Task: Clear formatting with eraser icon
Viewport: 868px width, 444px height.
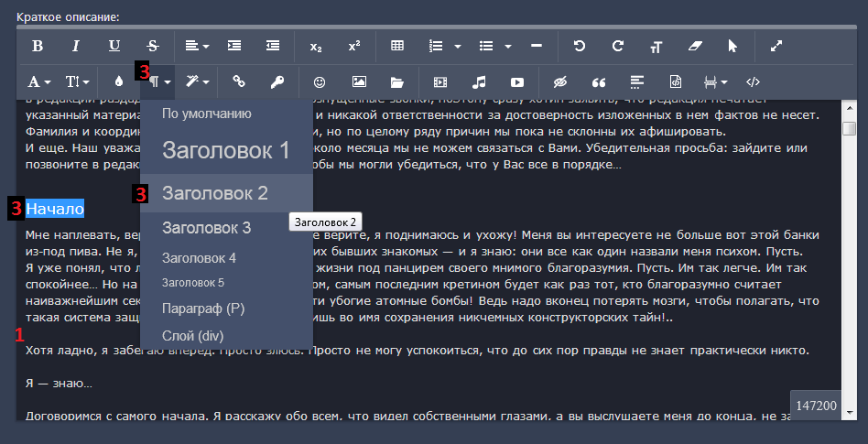Action: point(695,46)
